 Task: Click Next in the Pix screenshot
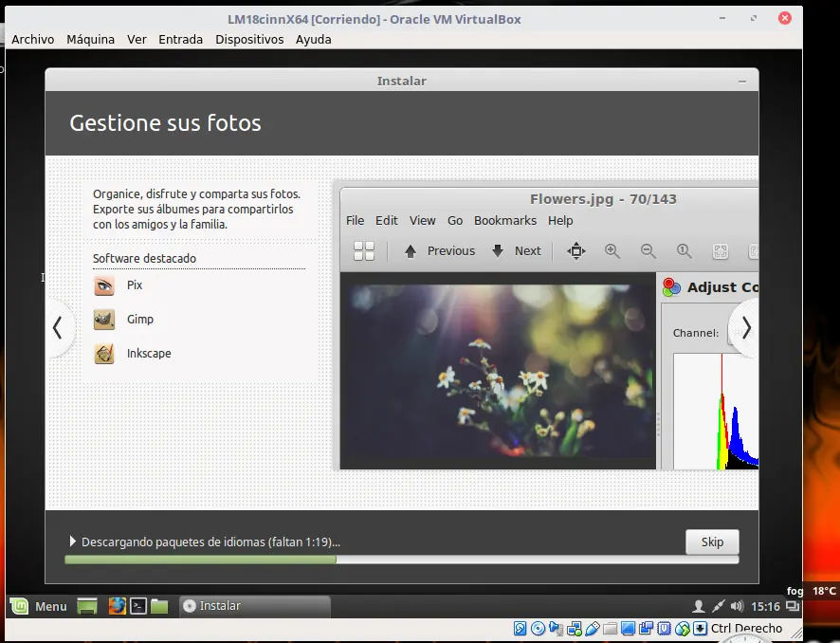(x=517, y=250)
